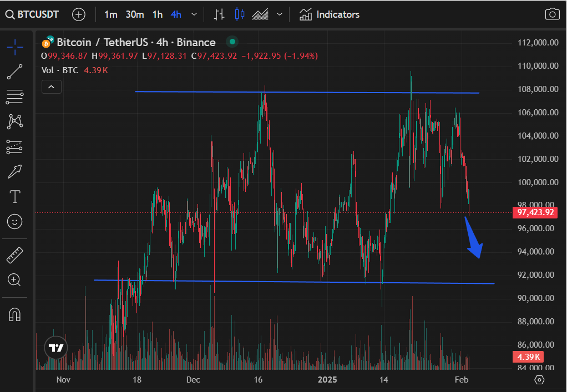Open BTCUSDT symbol search
Image resolution: width=567 pixels, height=392 pixels.
pyautogui.click(x=32, y=14)
